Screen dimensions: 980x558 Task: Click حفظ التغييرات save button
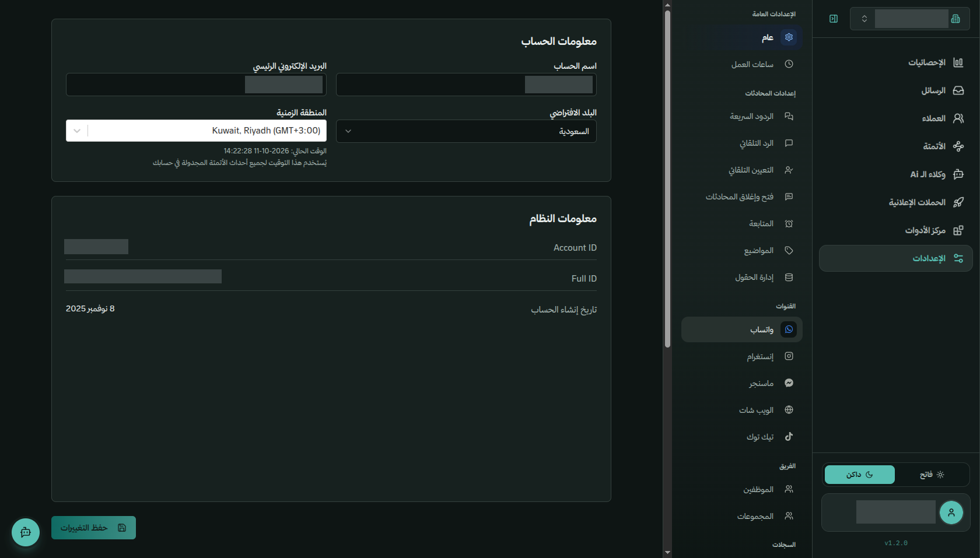[93, 528]
